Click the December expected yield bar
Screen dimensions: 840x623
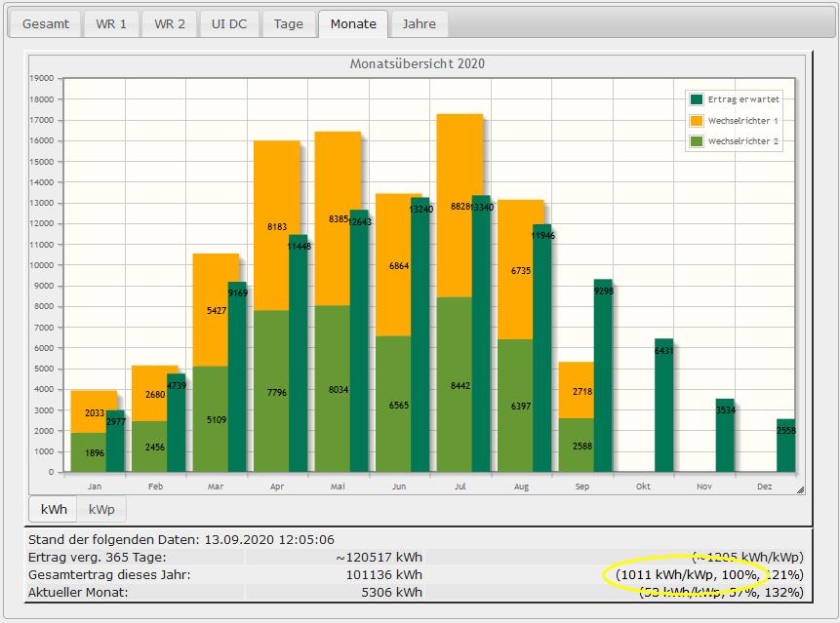[x=785, y=447]
